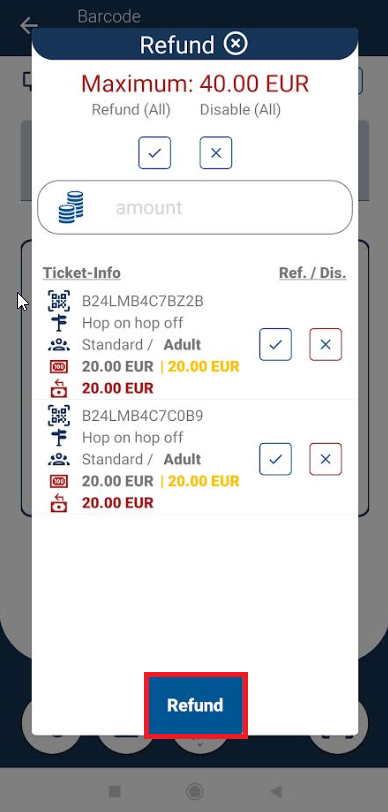
Task: Mark ticket B24LMB4C7BZ2B for refund
Action: [x=276, y=344]
